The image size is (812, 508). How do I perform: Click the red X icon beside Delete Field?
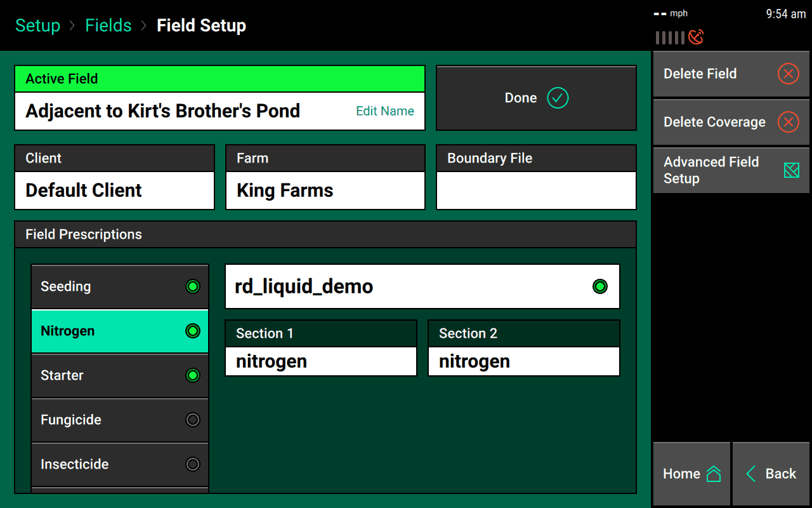(x=788, y=74)
